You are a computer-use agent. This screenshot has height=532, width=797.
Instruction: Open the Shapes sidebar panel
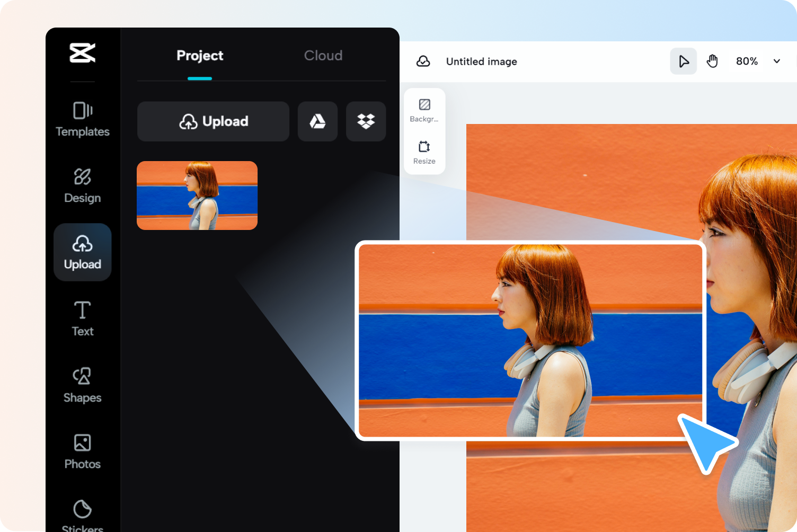(83, 385)
